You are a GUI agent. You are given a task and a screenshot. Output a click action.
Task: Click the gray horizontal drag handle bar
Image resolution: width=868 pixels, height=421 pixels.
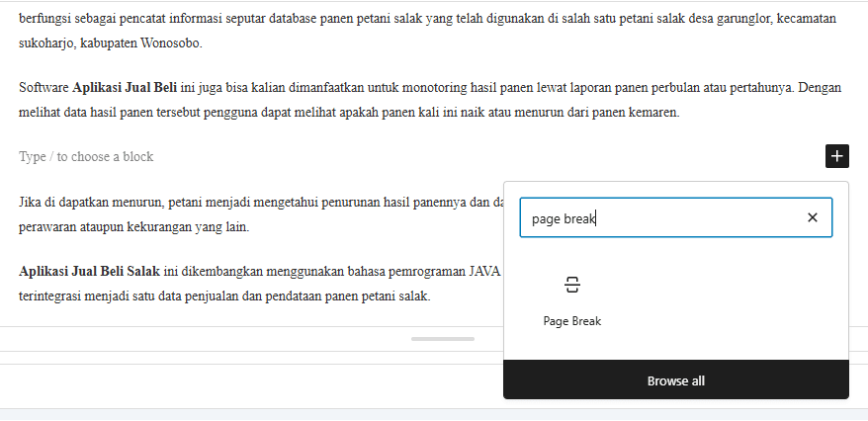[x=443, y=339]
